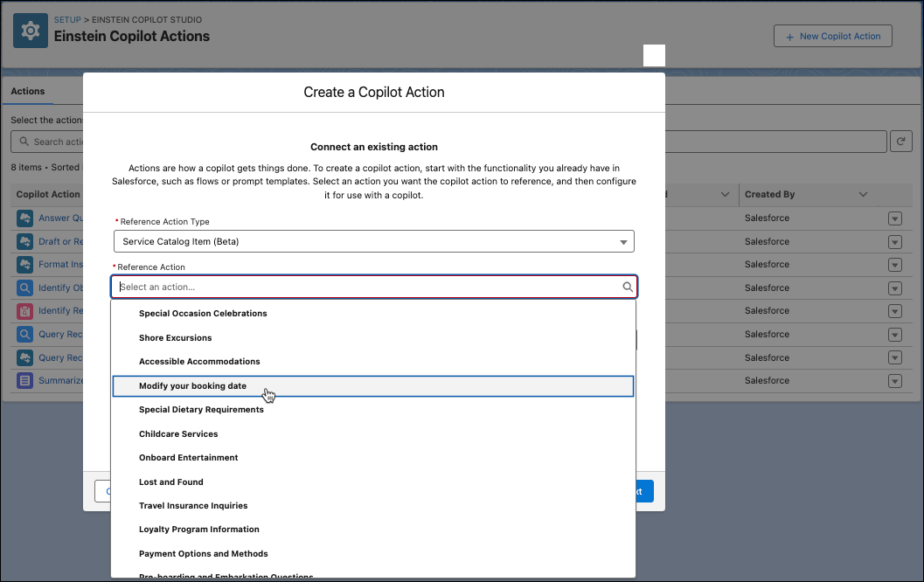Select Shore Excursions option
The image size is (924, 582).
(x=373, y=337)
